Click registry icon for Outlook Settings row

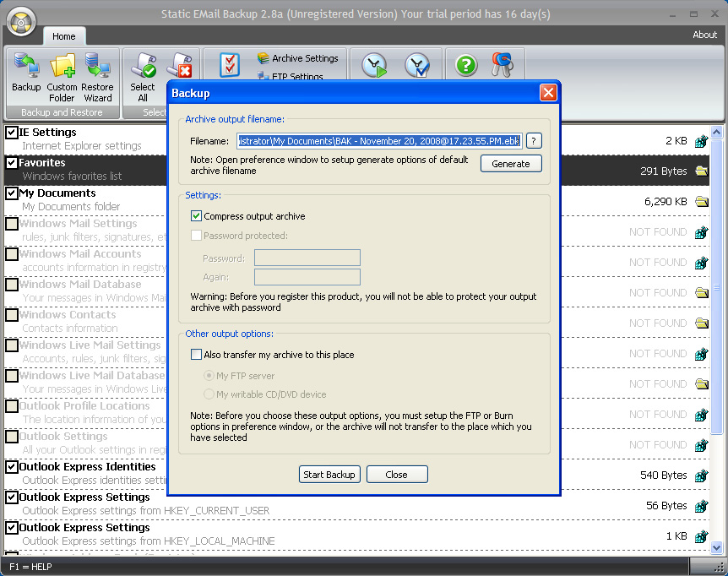click(x=702, y=445)
